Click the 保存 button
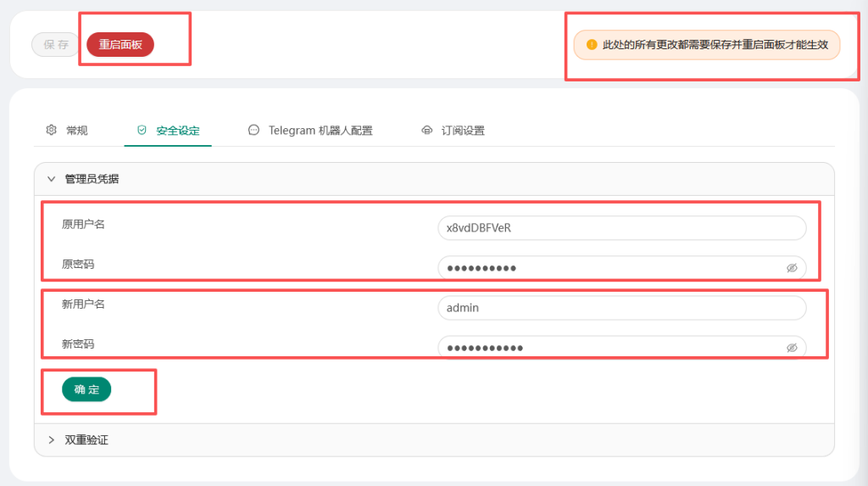This screenshot has height=486, width=868. (x=55, y=45)
